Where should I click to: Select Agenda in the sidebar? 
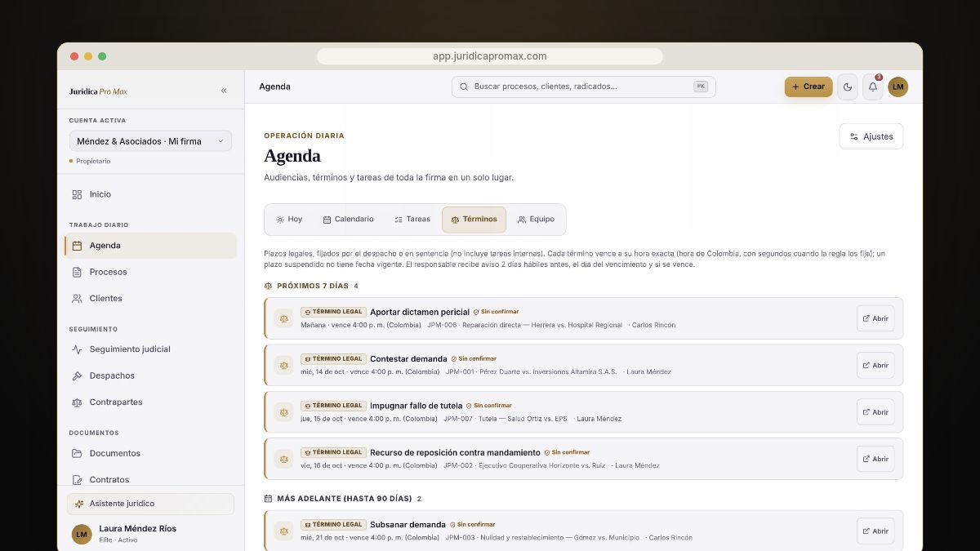click(150, 246)
